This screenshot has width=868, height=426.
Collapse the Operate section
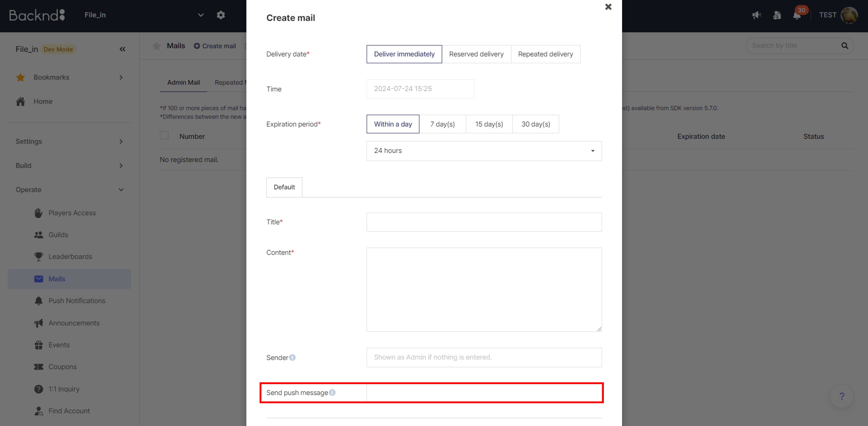click(x=69, y=190)
